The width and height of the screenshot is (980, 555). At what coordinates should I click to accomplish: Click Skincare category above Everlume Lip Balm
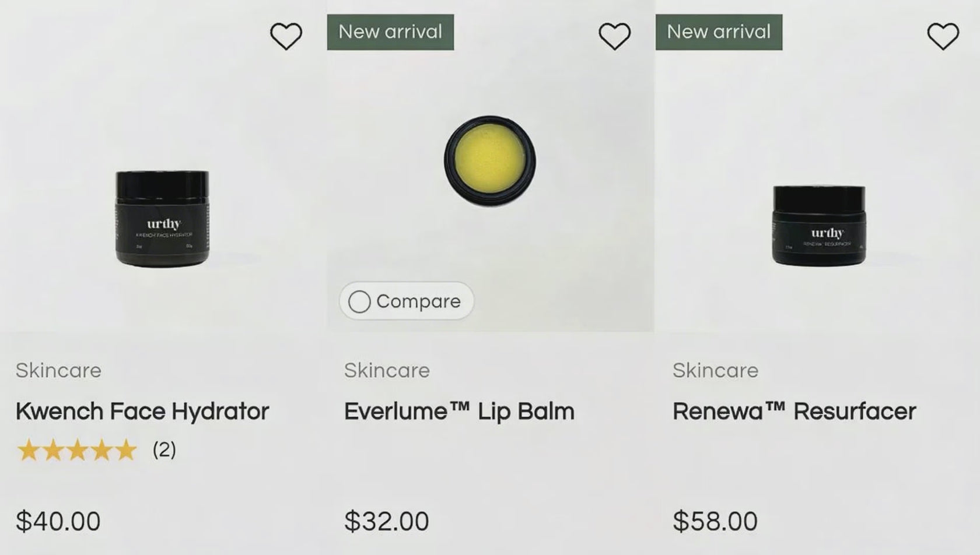click(387, 371)
